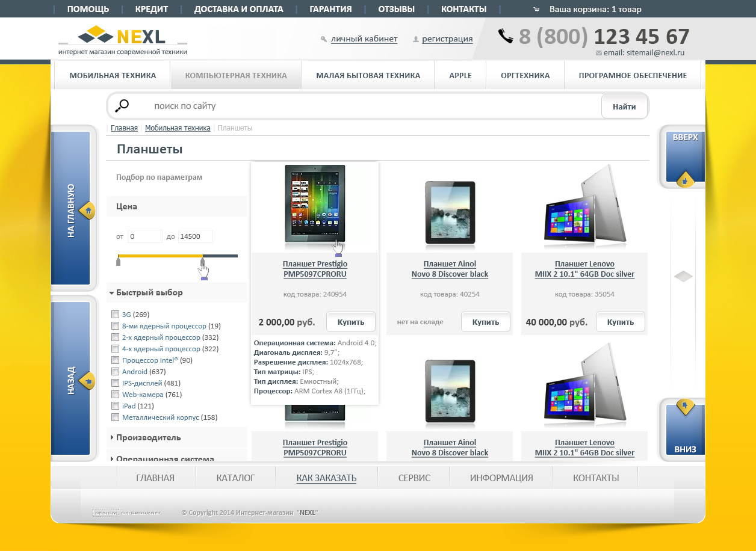Open ГАРАНТИЯ in the top menu
Screen dimensions: 756x551
tap(330, 9)
